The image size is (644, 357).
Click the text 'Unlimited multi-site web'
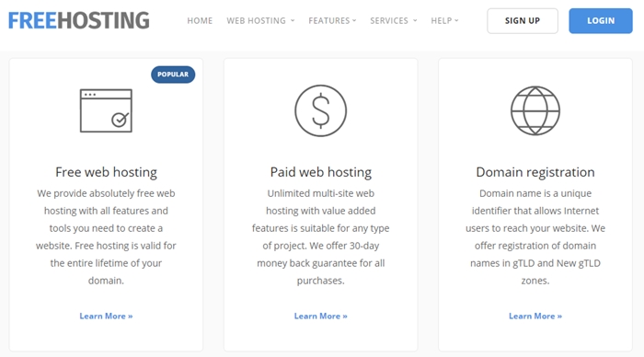coord(321,193)
